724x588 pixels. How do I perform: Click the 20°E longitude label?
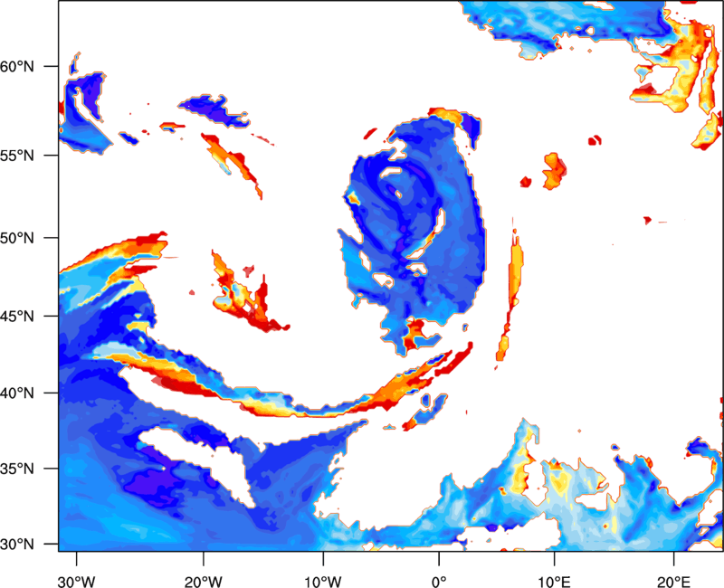[673, 582]
